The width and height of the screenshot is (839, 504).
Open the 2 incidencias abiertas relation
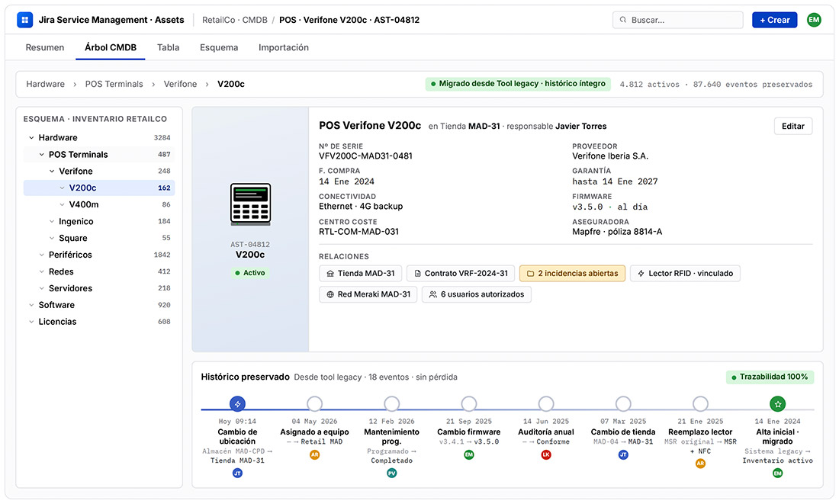[x=572, y=274]
